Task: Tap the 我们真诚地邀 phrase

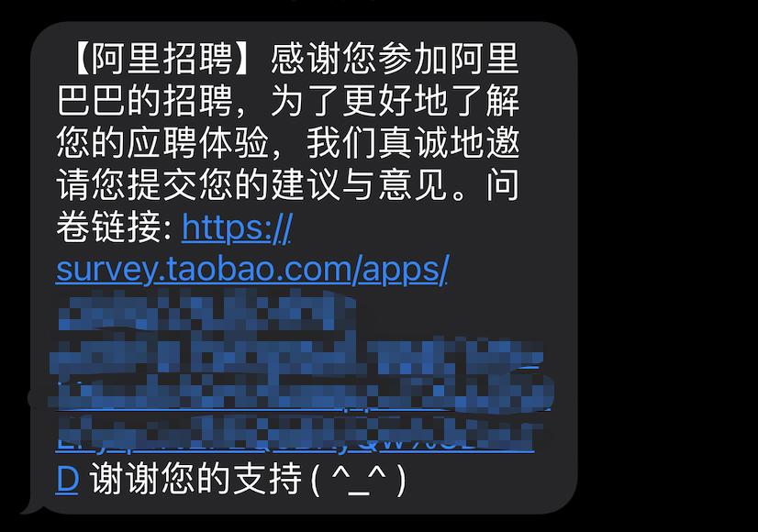Action: 413,143
